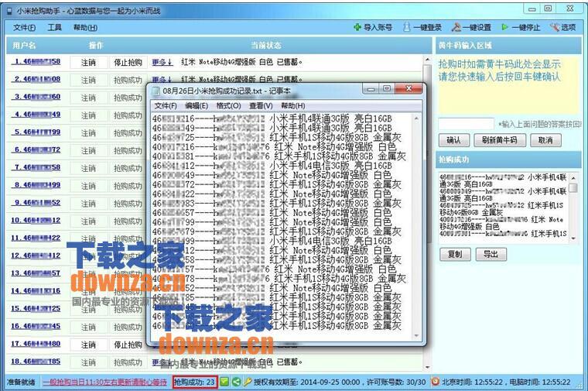Click success list scrollbar up arrow
588x391 pixels.
573,177
